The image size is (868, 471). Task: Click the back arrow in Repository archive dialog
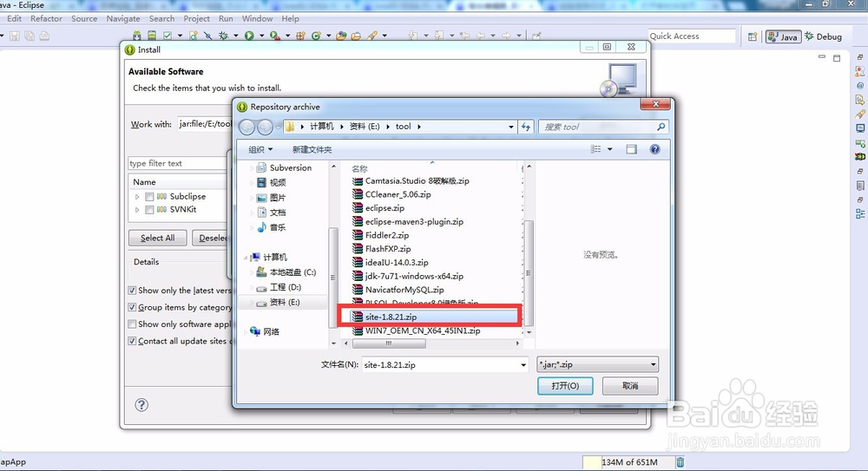(247, 127)
